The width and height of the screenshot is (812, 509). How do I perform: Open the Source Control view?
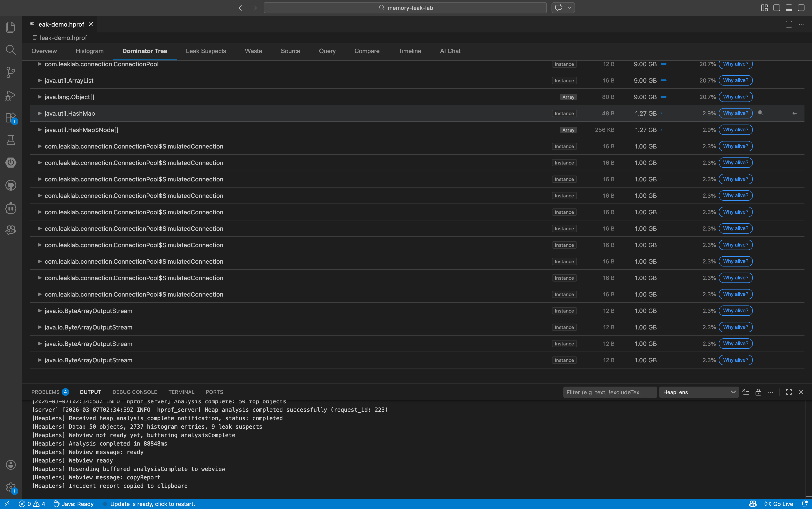(x=11, y=72)
